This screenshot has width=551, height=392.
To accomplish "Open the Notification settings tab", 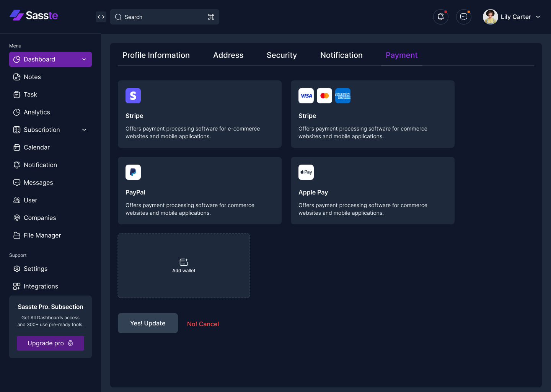I will 341,55.
